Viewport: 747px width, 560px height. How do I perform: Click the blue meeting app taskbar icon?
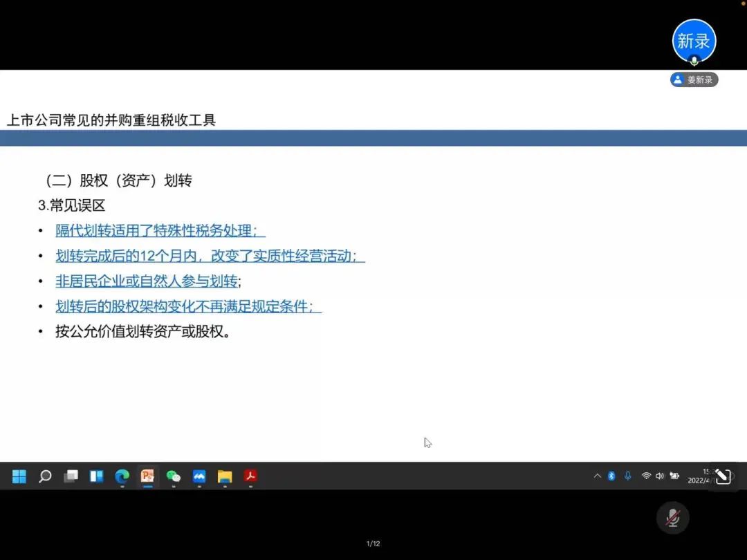pos(199,476)
